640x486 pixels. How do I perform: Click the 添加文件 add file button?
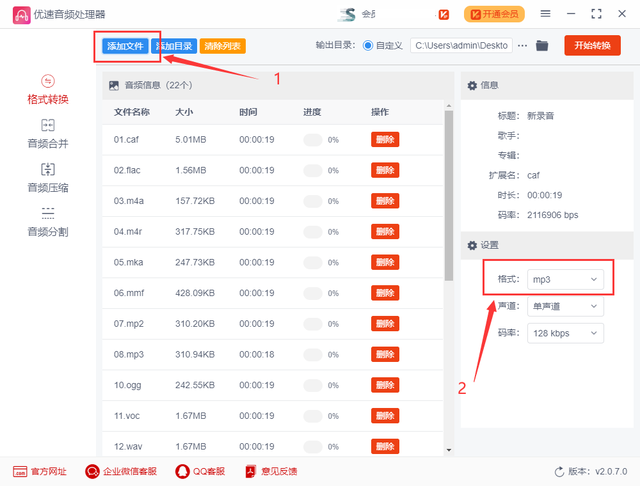[124, 46]
